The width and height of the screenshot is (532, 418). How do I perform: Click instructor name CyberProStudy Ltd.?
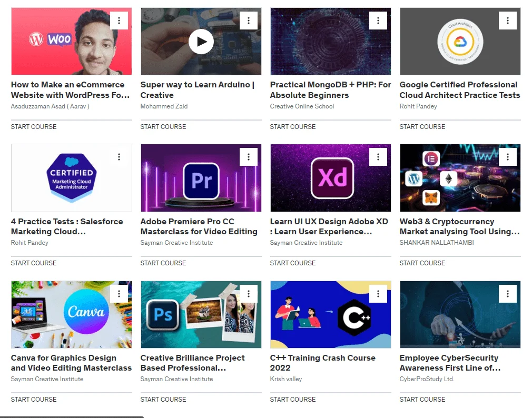click(x=427, y=379)
